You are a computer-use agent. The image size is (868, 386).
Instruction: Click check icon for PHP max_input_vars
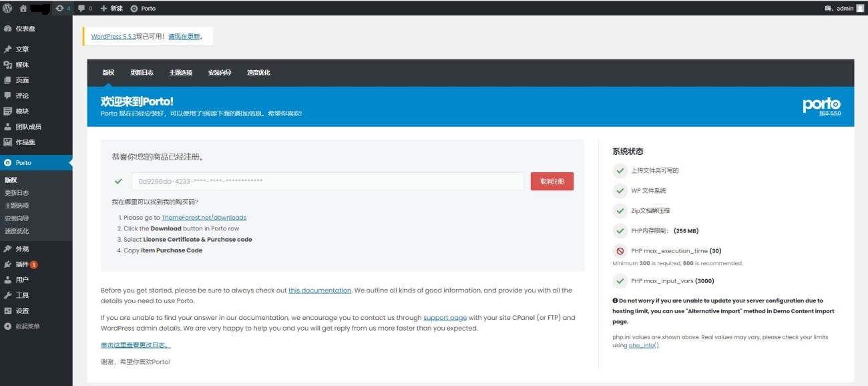[x=620, y=281]
